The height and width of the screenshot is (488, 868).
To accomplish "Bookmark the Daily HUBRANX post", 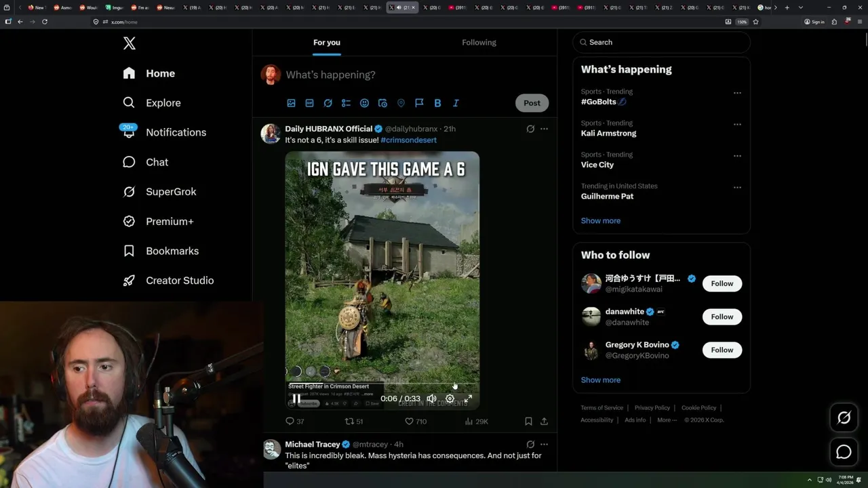I will click(528, 422).
